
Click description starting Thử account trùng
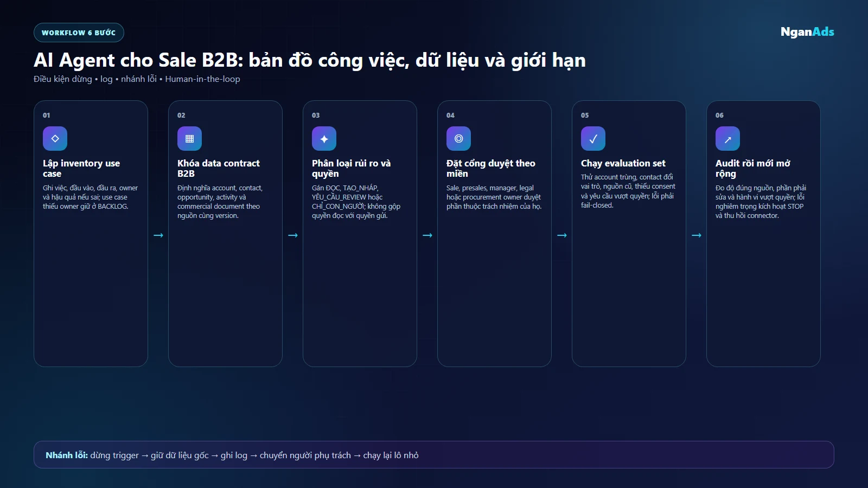[x=628, y=191]
